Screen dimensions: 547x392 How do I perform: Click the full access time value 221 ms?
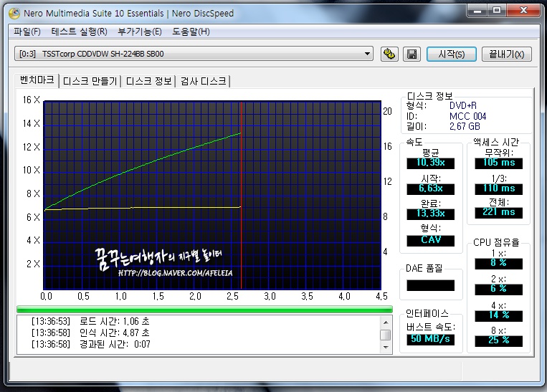[x=498, y=212]
